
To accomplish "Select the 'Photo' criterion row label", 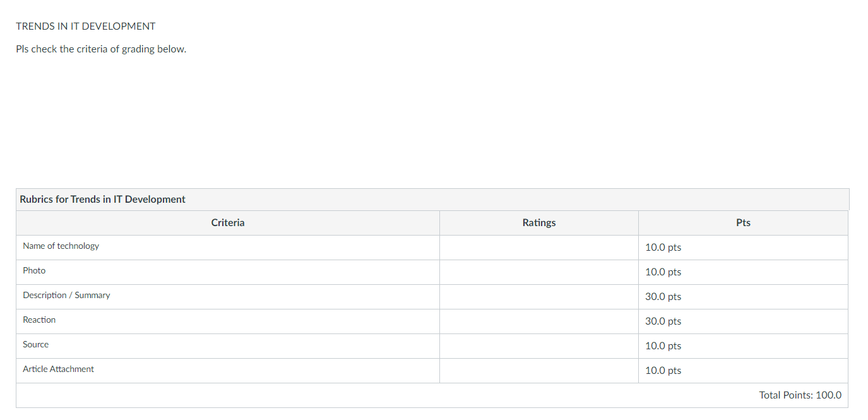I will [x=34, y=270].
